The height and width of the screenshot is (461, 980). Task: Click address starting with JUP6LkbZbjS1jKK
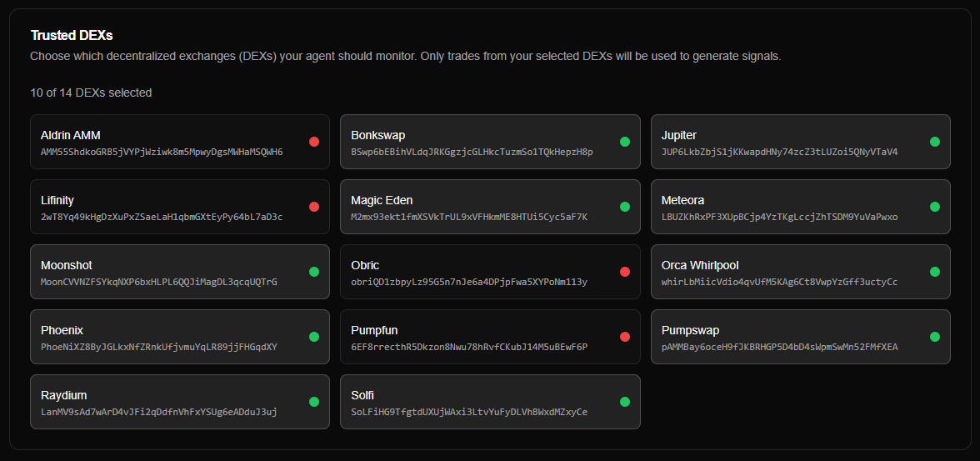point(779,152)
